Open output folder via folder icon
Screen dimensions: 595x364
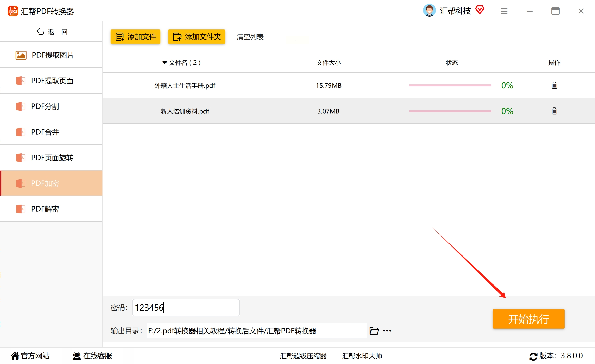tap(374, 331)
